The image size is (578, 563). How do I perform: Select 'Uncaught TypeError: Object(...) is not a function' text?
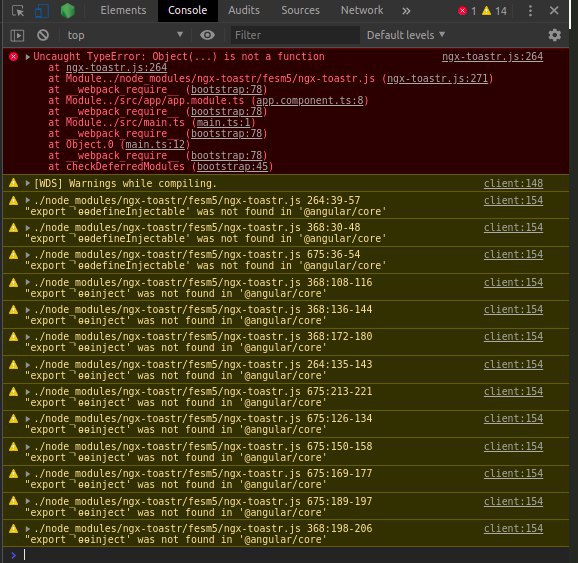pos(179,56)
